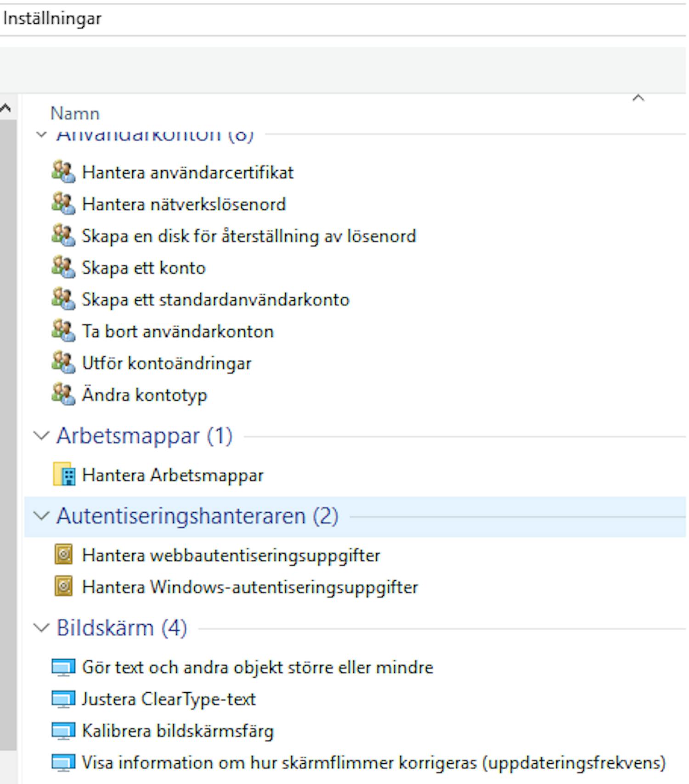
Task: Click the scroll up arrow of left scrollbar
Action: (6, 108)
